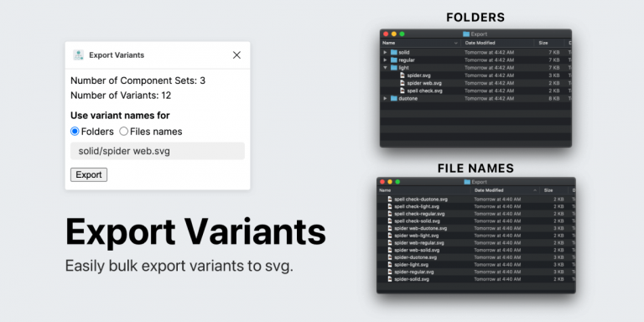
Task: Click file icon of spider web-duotone.svg
Action: pos(390,228)
